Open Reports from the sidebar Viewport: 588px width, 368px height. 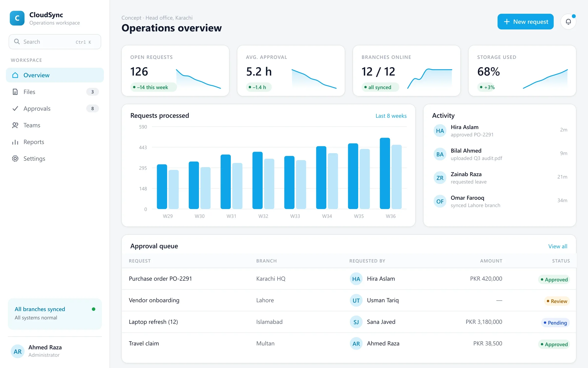pyautogui.click(x=55, y=142)
